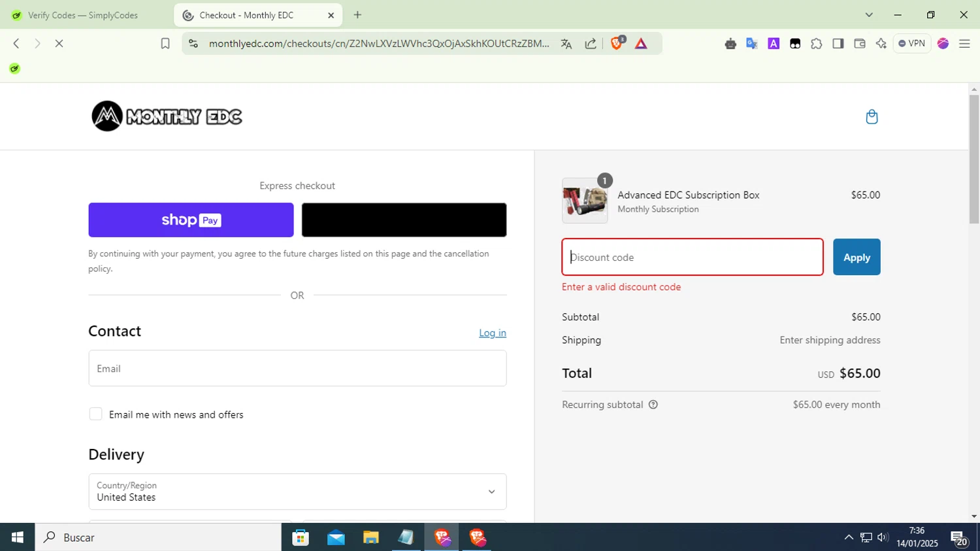980x551 pixels.
Task: Open the Mail app from the taskbar
Action: (x=336, y=537)
